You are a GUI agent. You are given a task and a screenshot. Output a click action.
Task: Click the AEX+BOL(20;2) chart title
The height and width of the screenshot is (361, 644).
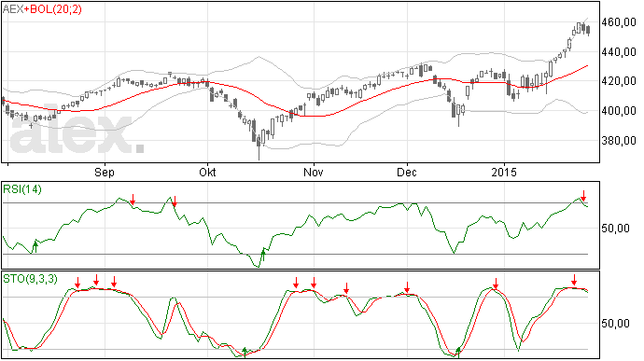(42, 9)
